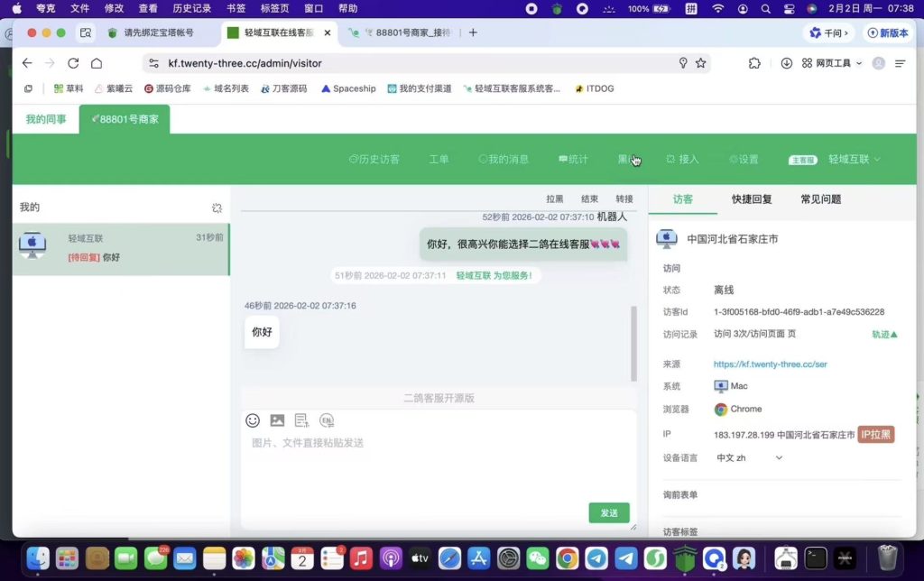
Task: Click the image upload icon above the message box
Action: coord(277,420)
